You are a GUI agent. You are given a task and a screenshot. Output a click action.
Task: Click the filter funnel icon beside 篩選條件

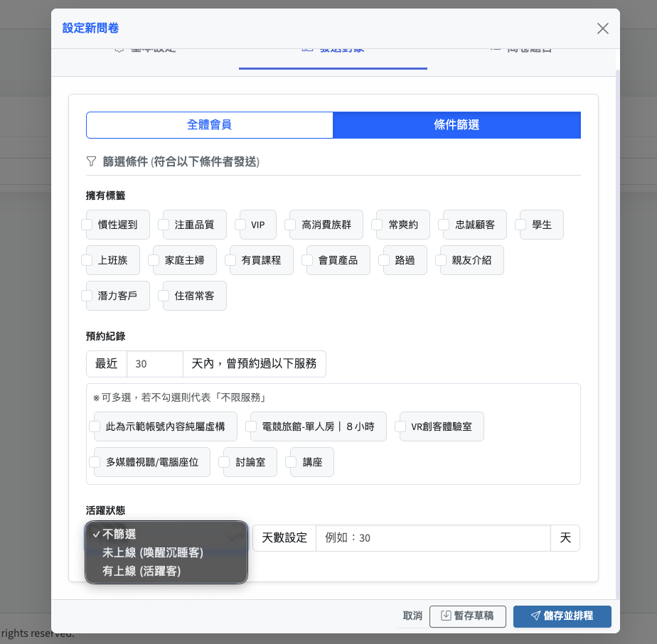91,162
